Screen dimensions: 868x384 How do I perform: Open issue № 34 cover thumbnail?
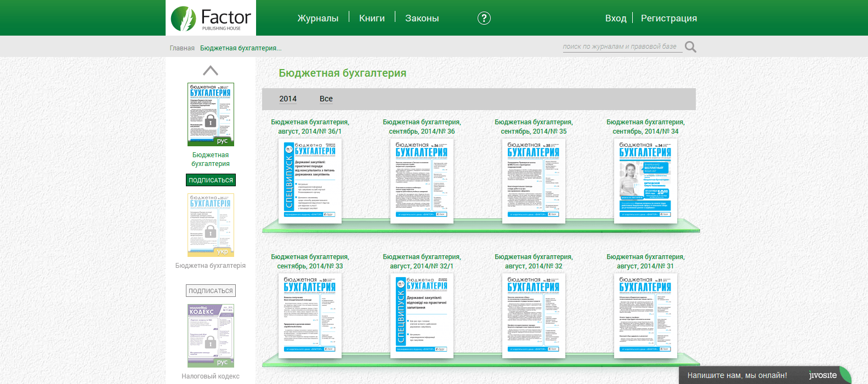pyautogui.click(x=645, y=181)
